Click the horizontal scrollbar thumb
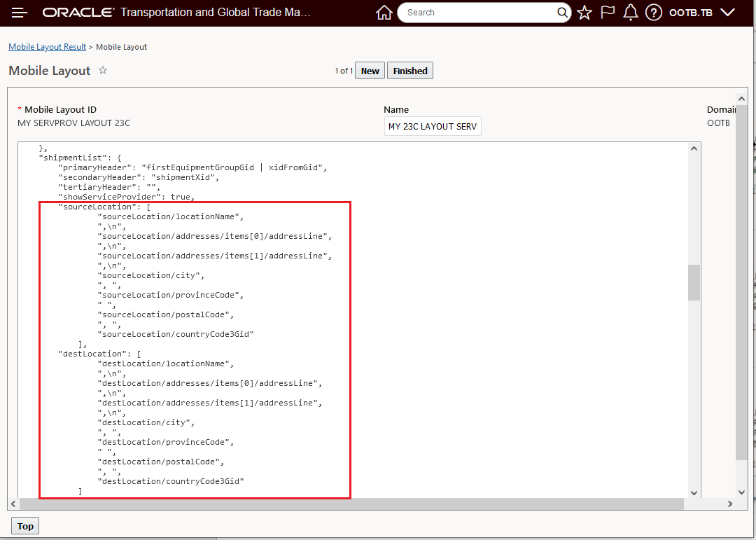Viewport: 756px width, 540px height. [351, 504]
